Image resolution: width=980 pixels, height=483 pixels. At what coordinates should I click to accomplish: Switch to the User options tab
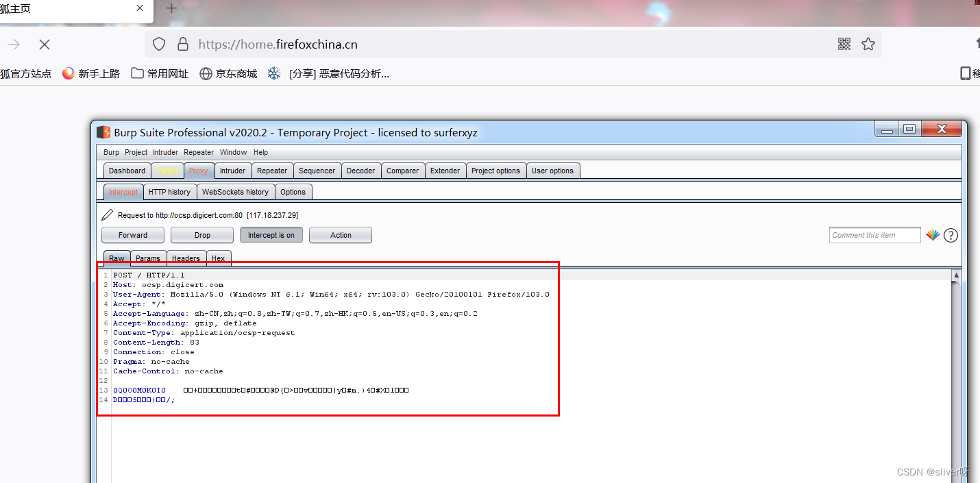click(x=552, y=171)
